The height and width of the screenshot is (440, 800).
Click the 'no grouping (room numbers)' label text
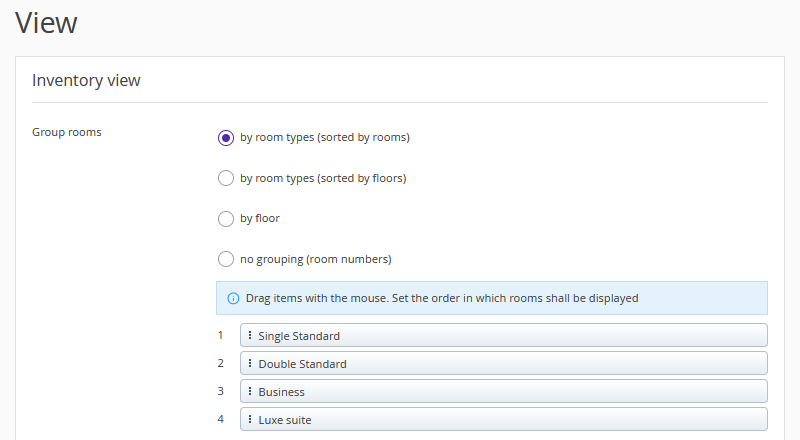pos(315,259)
